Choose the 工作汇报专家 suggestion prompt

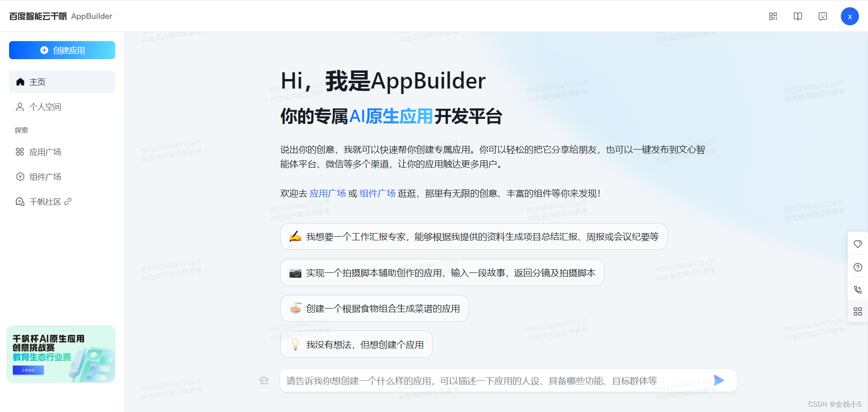(x=473, y=237)
